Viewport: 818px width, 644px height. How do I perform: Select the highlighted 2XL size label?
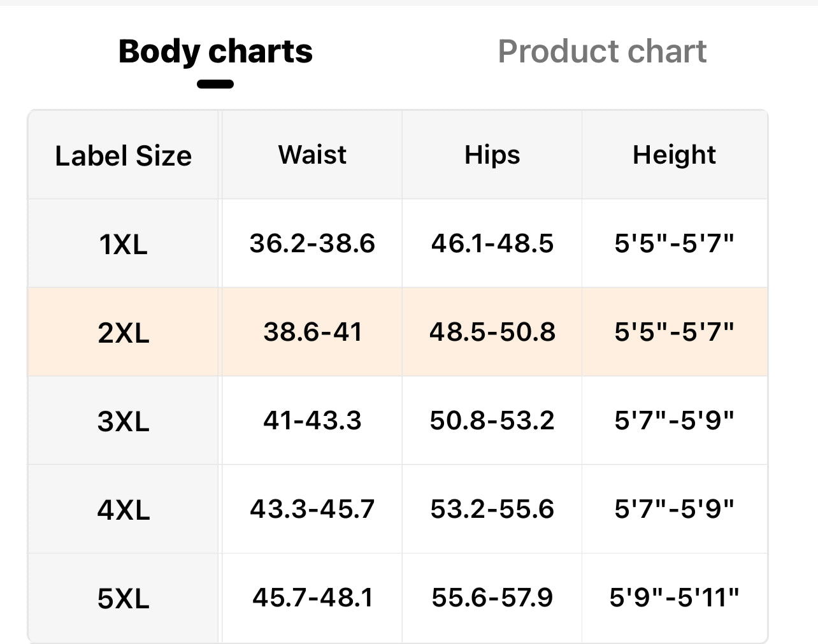123,333
